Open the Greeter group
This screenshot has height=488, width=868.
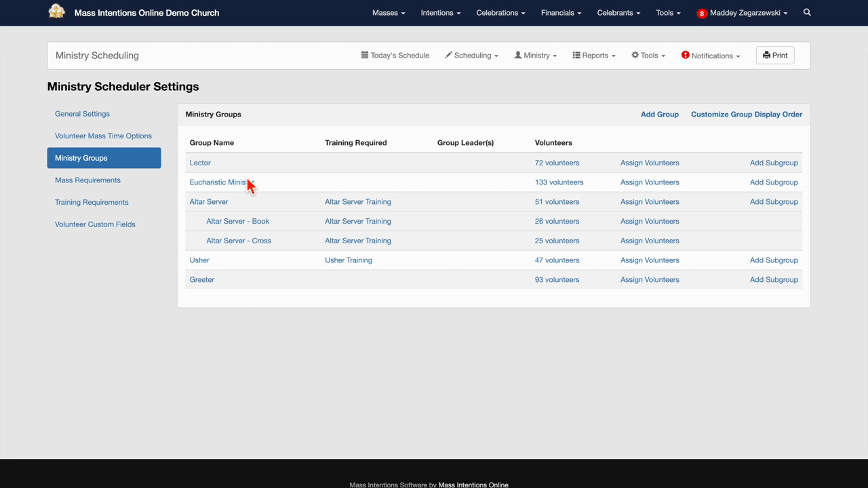coord(202,280)
